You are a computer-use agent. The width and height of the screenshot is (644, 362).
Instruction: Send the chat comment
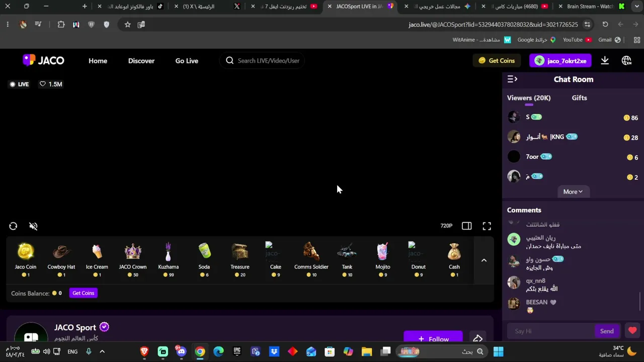coord(607,331)
